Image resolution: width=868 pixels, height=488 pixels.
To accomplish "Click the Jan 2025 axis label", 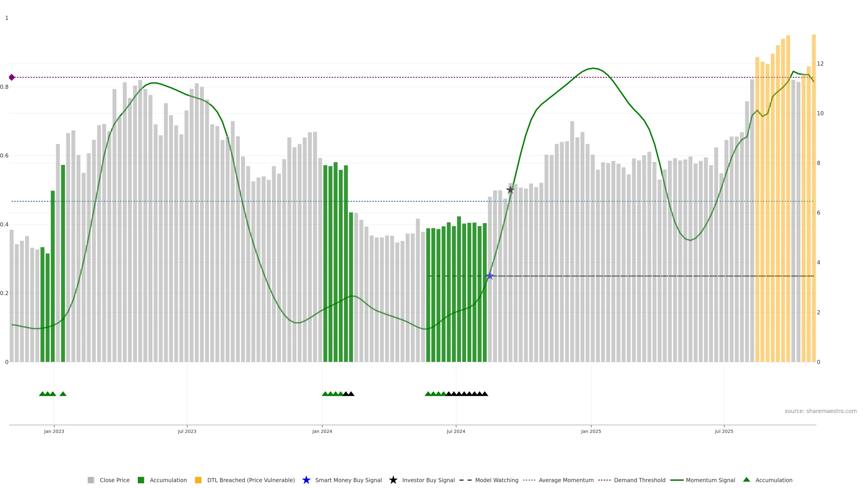I will click(591, 431).
